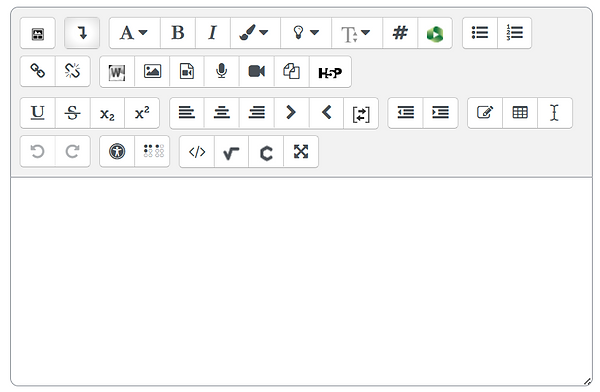Toggle bold formatting
The height and width of the screenshot is (392, 600).
pos(178,33)
